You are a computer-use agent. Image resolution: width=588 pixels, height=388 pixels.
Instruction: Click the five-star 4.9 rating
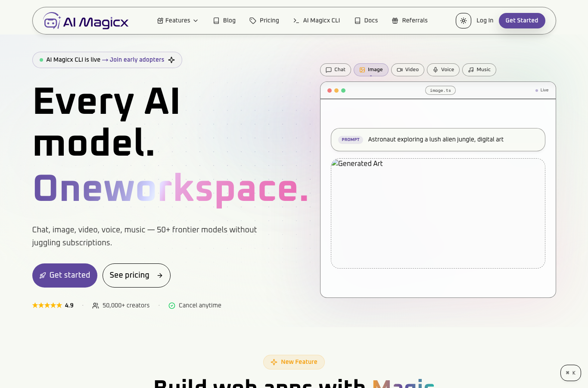click(x=53, y=306)
